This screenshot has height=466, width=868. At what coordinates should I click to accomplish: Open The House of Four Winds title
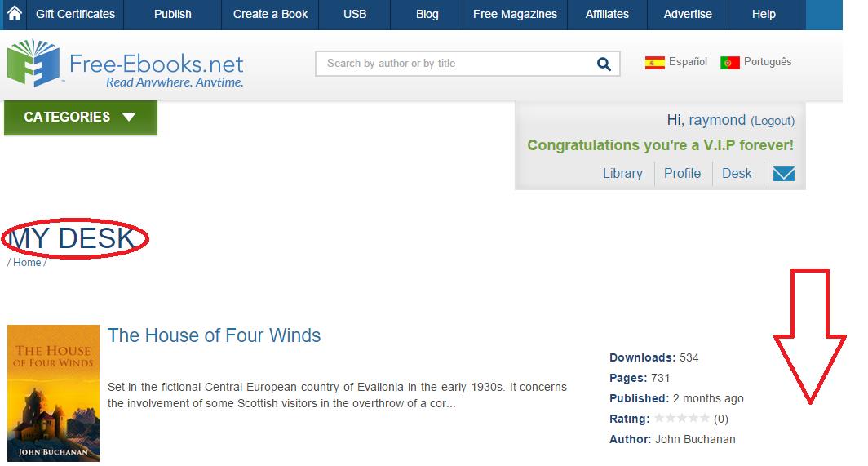tap(214, 335)
